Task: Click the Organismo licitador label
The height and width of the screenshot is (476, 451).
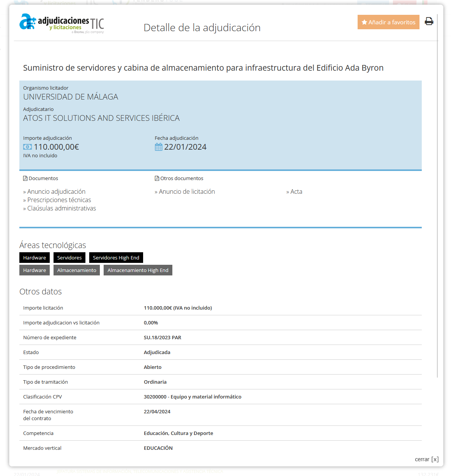Action: (46, 88)
